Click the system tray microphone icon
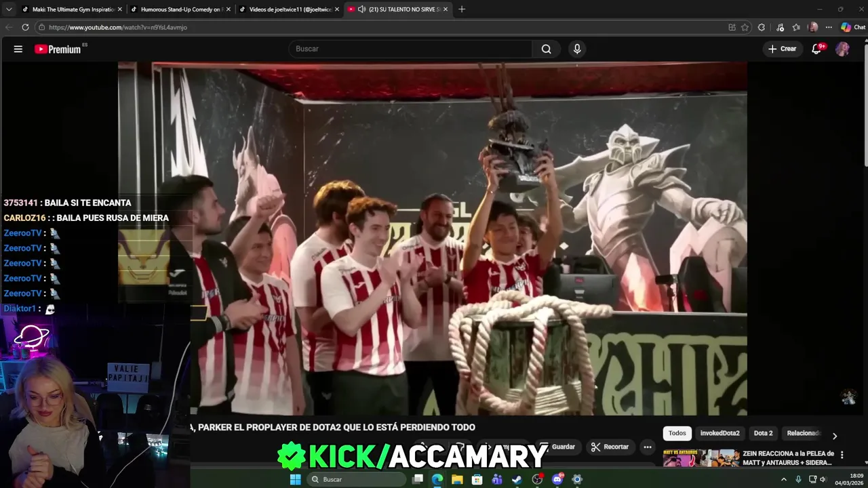 (798, 479)
